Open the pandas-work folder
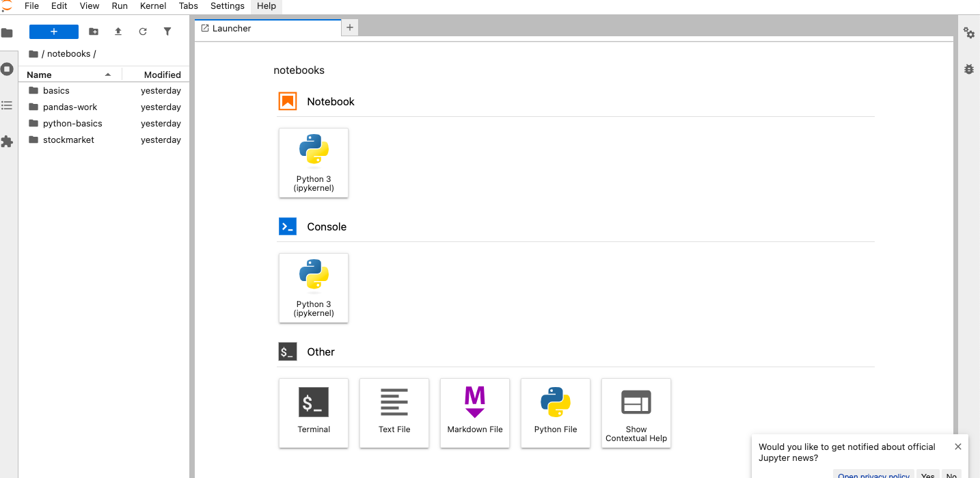This screenshot has height=478, width=980. [x=70, y=107]
